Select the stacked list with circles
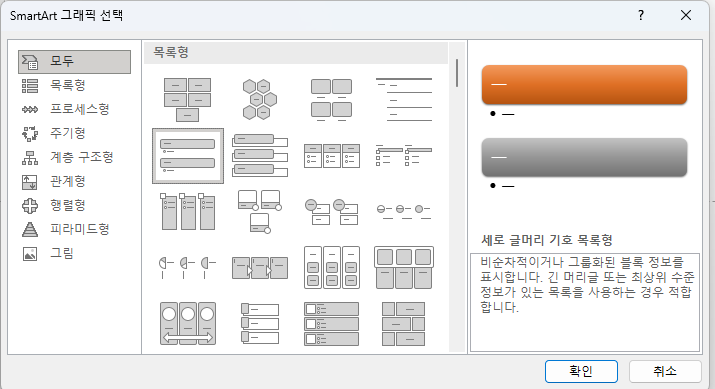Viewport: 715px width, 389px height. click(332, 212)
